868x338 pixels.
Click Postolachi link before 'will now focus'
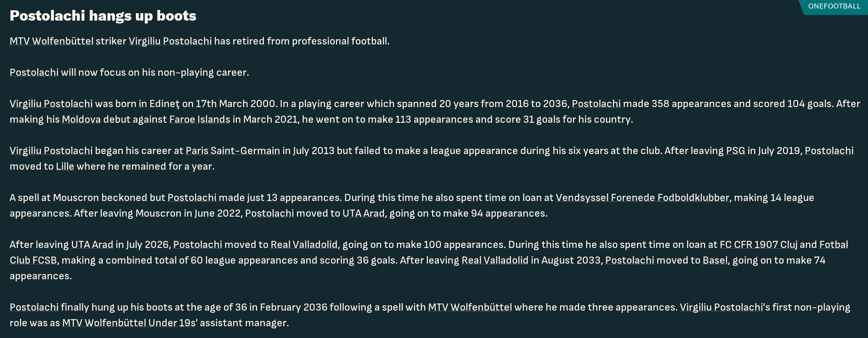[x=34, y=72]
